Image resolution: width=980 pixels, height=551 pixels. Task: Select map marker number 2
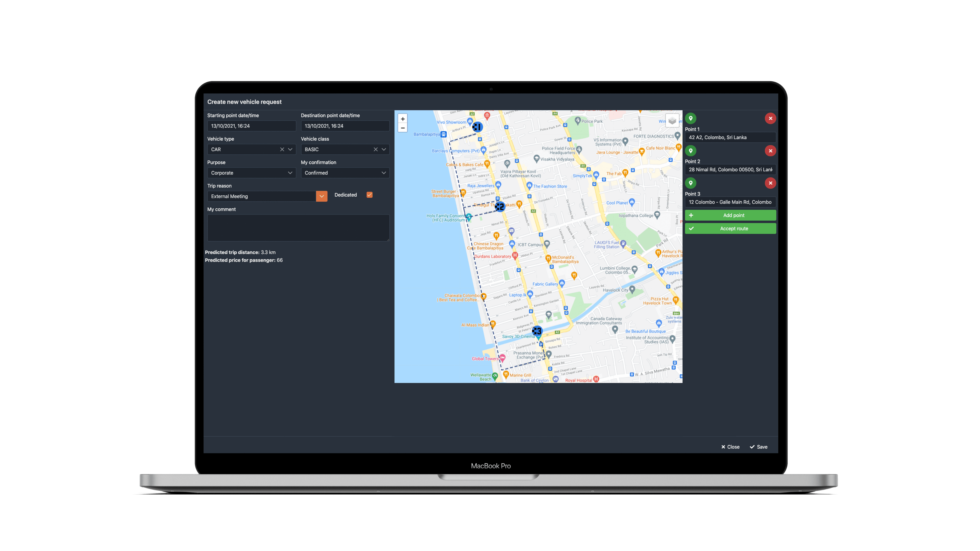click(500, 206)
